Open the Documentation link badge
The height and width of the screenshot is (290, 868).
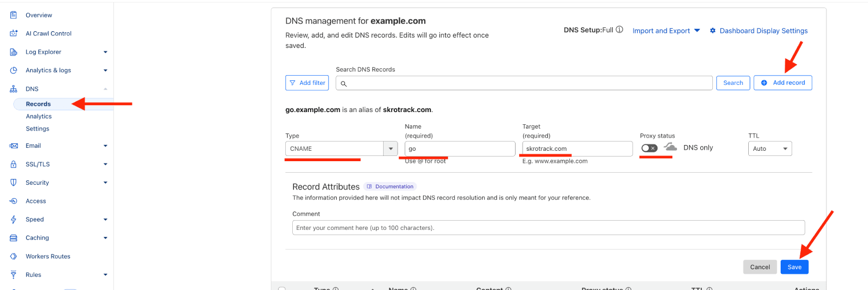390,187
